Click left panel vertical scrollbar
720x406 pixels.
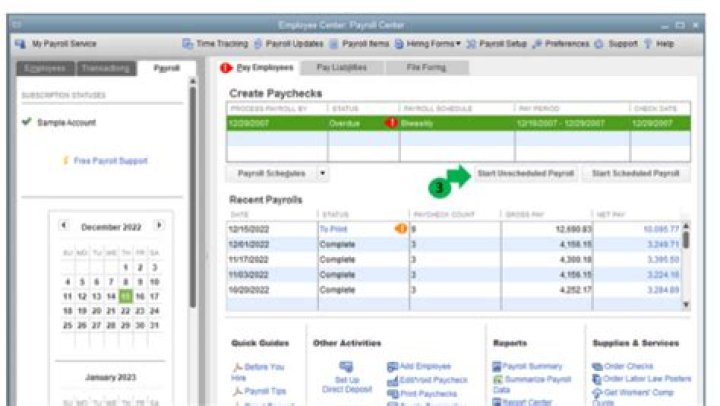tap(193, 197)
